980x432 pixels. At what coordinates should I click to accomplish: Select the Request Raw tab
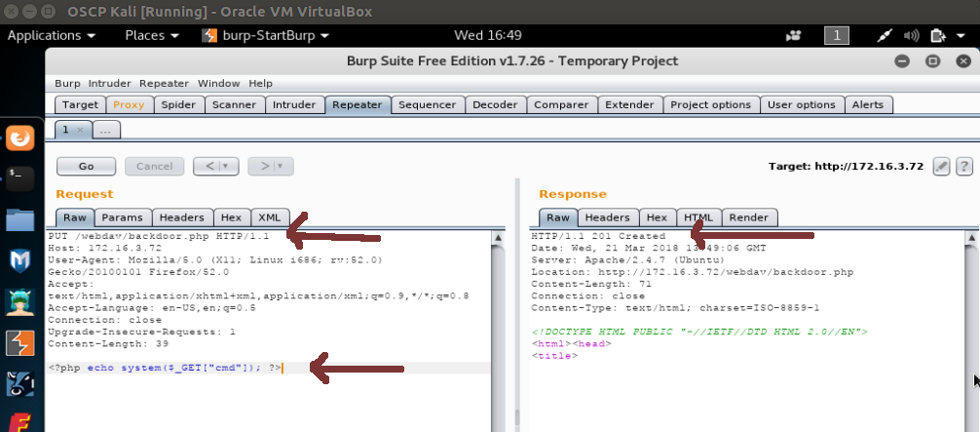(x=75, y=217)
